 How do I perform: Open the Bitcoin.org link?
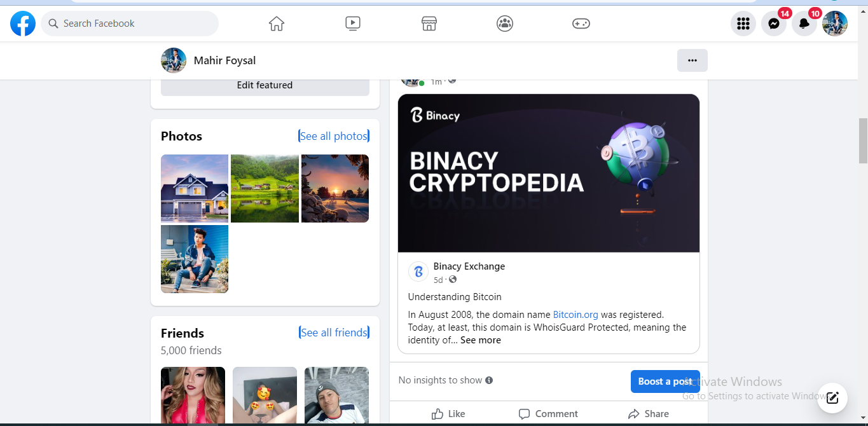tap(575, 314)
